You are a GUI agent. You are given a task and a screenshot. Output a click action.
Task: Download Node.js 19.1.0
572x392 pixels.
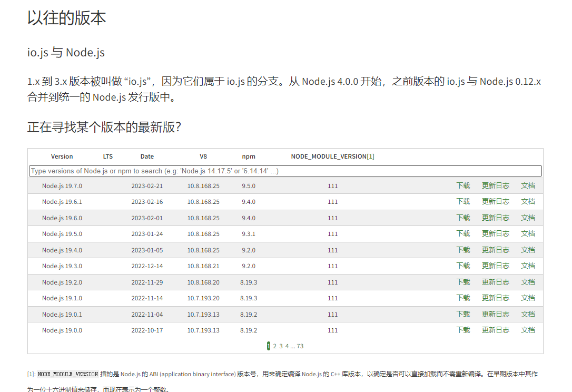click(463, 298)
